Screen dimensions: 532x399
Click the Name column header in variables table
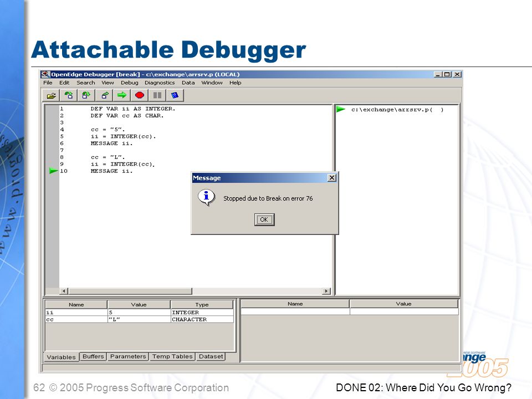tap(76, 305)
